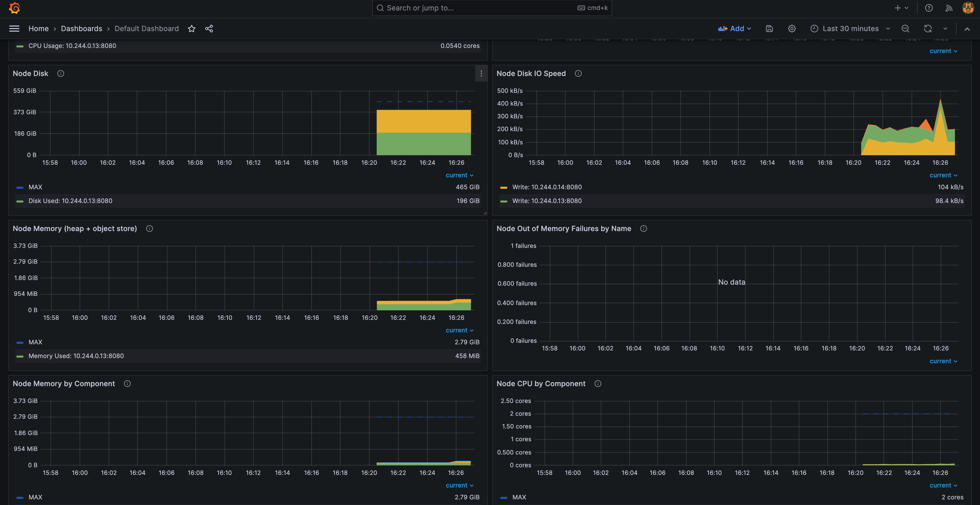
Task: Star the Default Dashboard
Action: (191, 29)
